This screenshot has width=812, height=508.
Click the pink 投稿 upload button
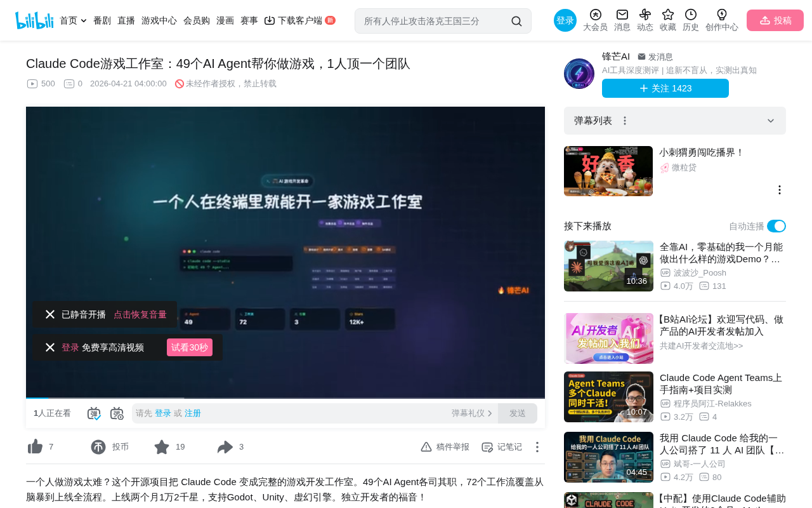click(775, 20)
